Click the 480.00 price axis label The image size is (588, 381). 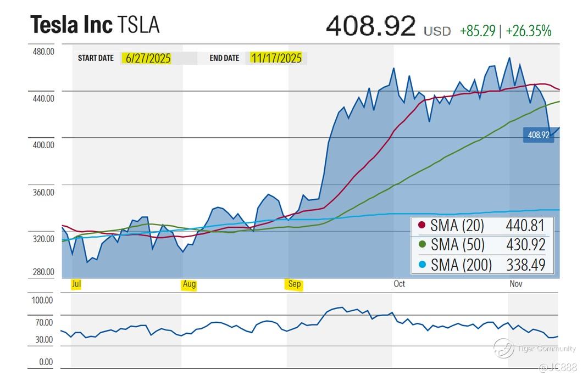43,52
